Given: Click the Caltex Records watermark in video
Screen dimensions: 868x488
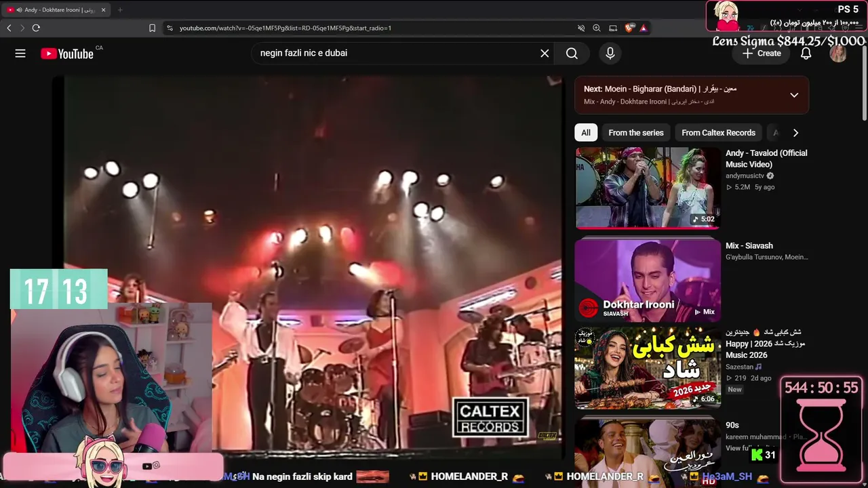Looking at the screenshot, I should point(491,418).
